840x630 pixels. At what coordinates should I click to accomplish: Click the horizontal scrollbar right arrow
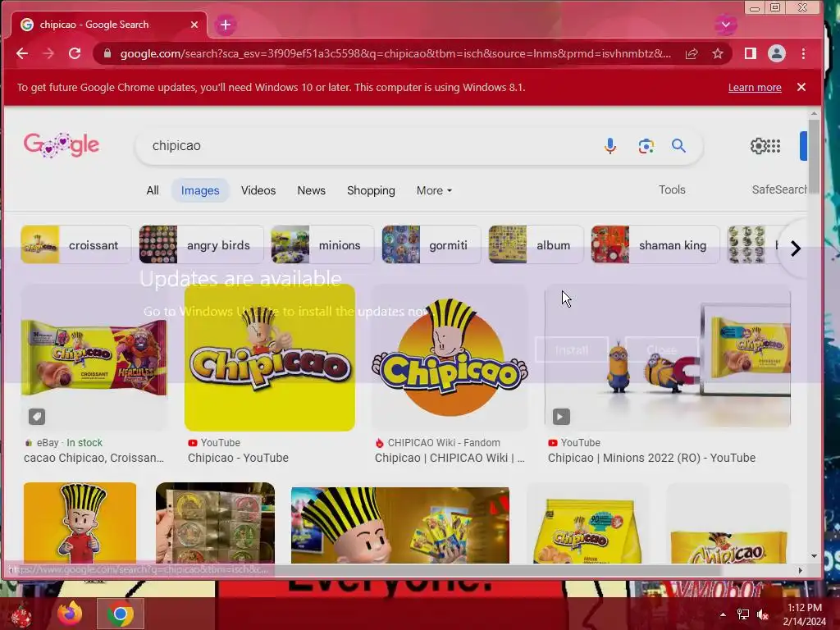coord(801,571)
